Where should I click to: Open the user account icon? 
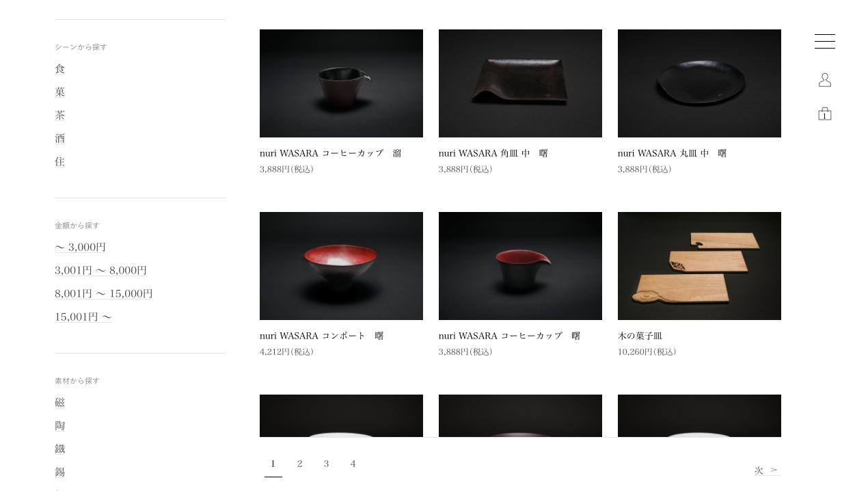pyautogui.click(x=825, y=80)
